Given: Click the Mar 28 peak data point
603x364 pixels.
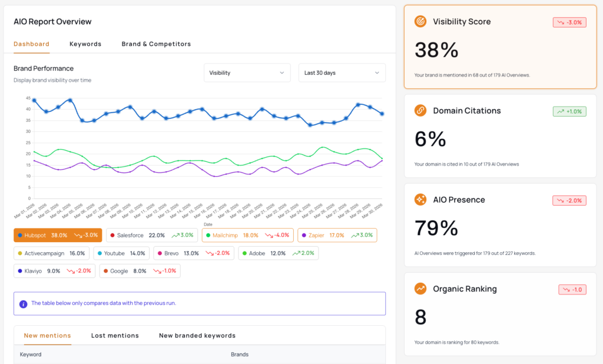Looking at the screenshot, I should [x=358, y=105].
